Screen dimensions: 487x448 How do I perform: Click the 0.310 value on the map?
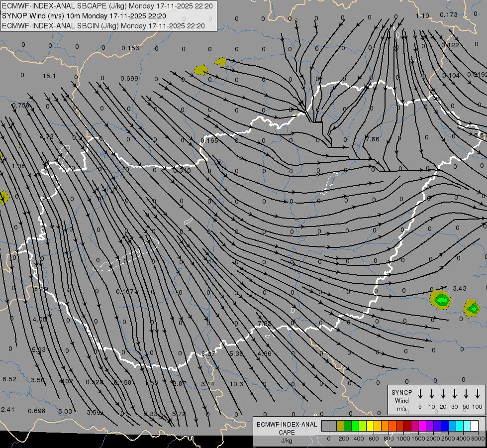tap(182, 170)
